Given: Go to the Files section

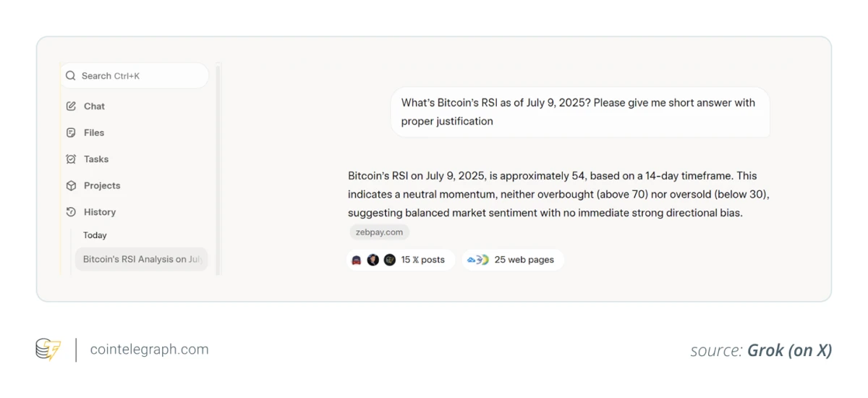Looking at the screenshot, I should pyautogui.click(x=94, y=133).
